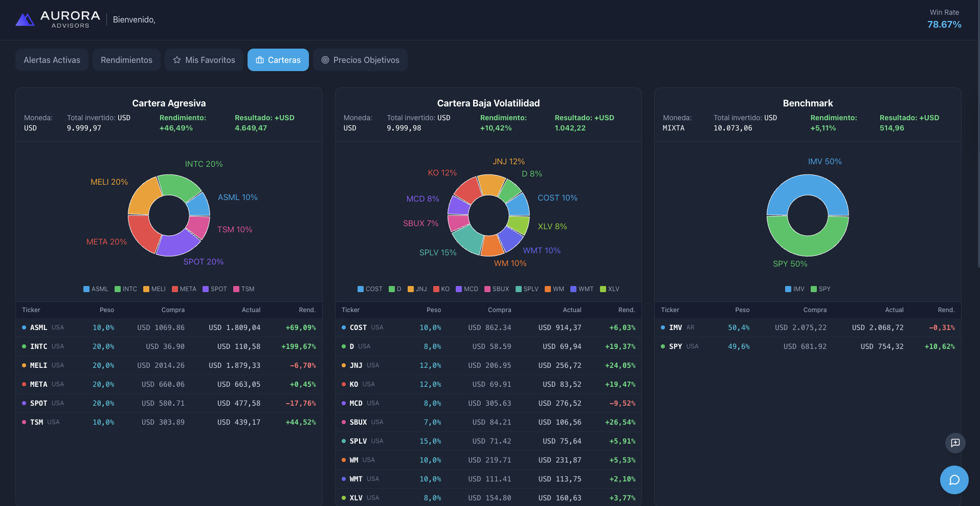Click the feedback message icon above chat
This screenshot has height=506, width=980.
coord(955,443)
